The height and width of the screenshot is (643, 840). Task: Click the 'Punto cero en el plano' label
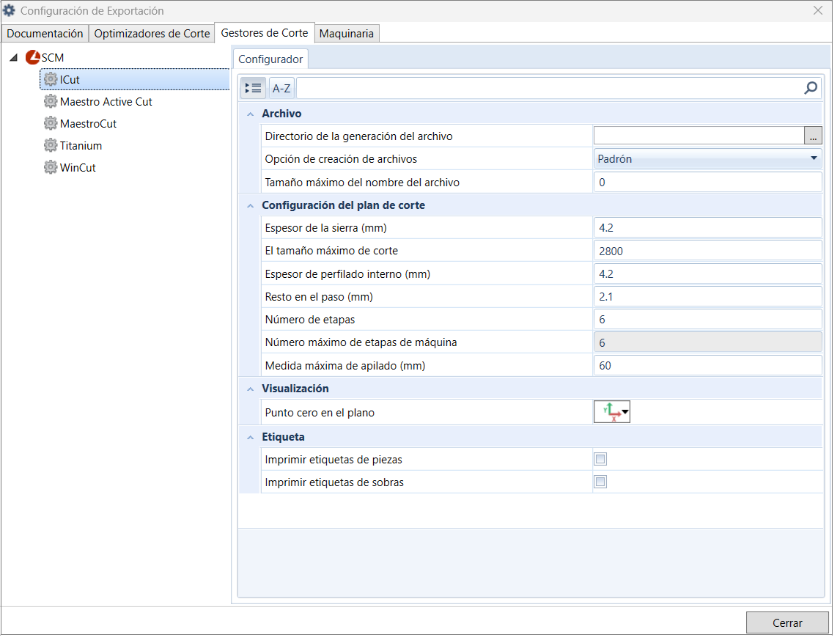(x=320, y=413)
